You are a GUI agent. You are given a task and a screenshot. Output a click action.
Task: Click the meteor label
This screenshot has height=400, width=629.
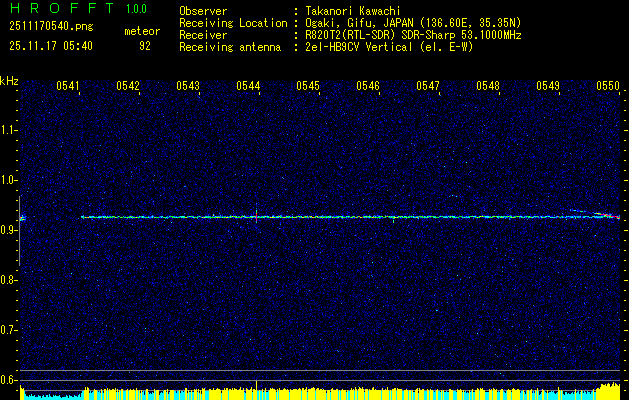click(142, 31)
